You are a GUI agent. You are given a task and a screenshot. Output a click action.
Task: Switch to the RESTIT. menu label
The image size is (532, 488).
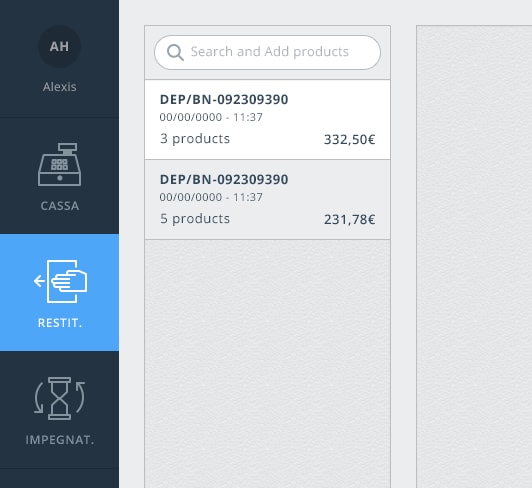point(60,323)
